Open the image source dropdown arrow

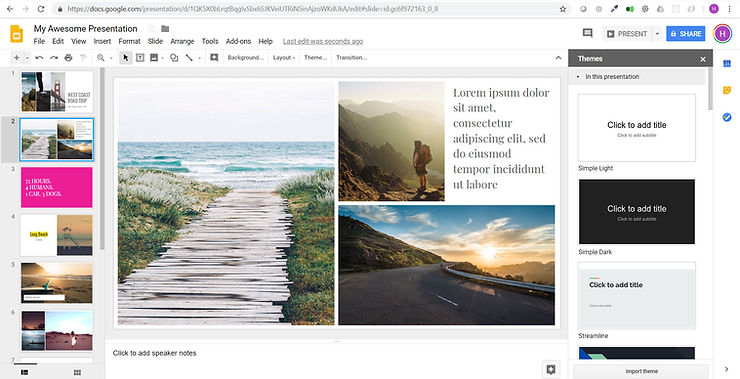162,58
